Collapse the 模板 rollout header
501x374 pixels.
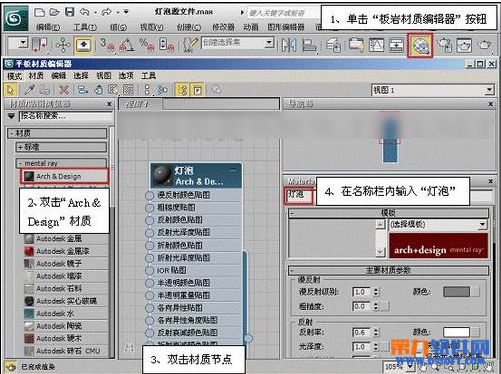(388, 213)
